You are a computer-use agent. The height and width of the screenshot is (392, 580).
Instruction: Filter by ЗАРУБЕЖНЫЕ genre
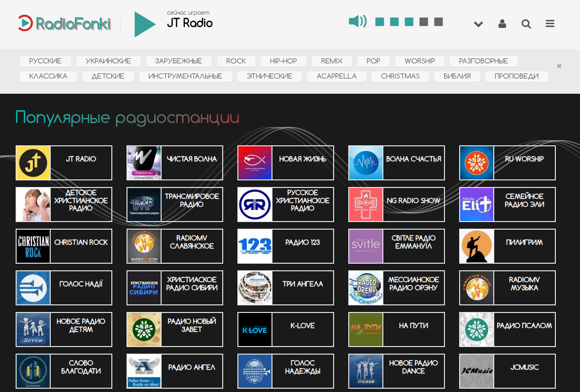click(179, 61)
